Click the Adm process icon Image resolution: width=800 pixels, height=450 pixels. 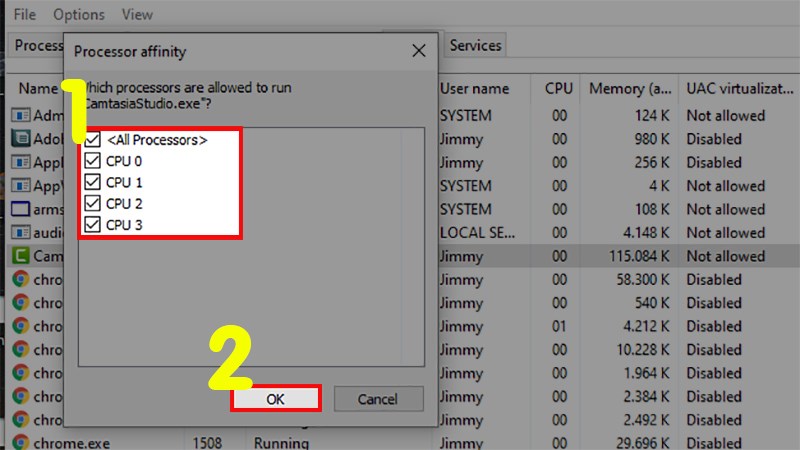(x=20, y=115)
